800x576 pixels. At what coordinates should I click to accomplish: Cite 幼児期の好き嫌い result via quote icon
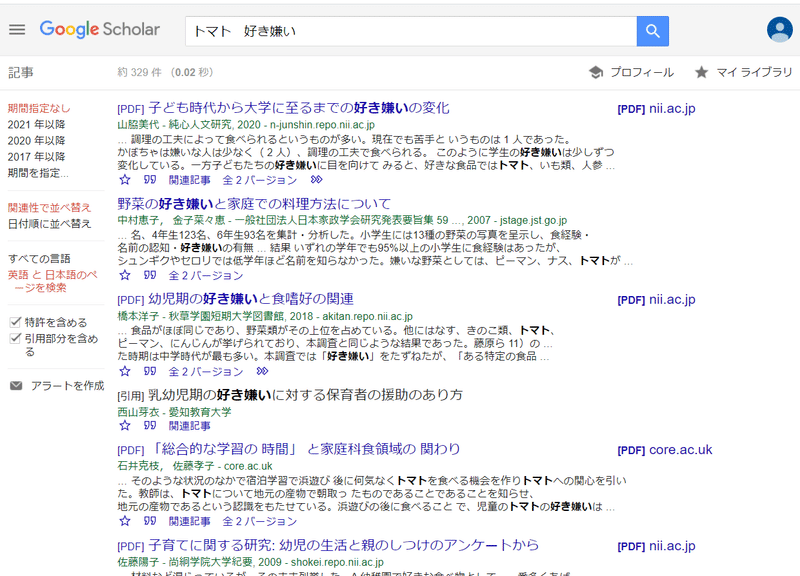pyautogui.click(x=149, y=371)
